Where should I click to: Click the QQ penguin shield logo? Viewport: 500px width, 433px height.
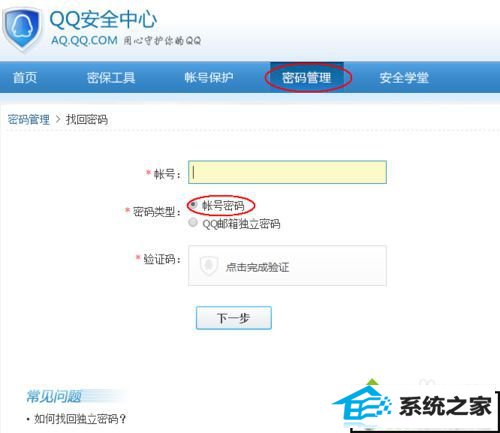[22, 29]
